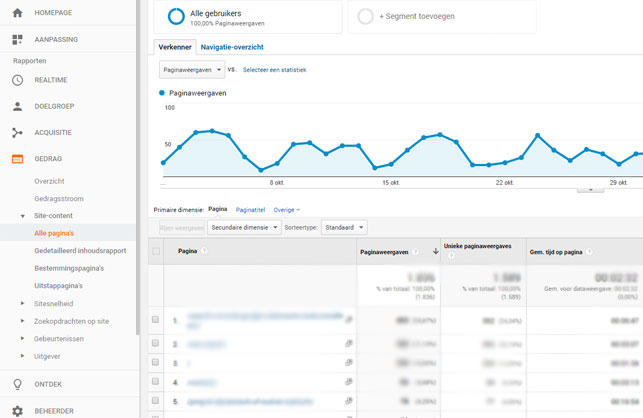
Task: Click the Unieke paginaweergaves column header
Action: pos(477,246)
